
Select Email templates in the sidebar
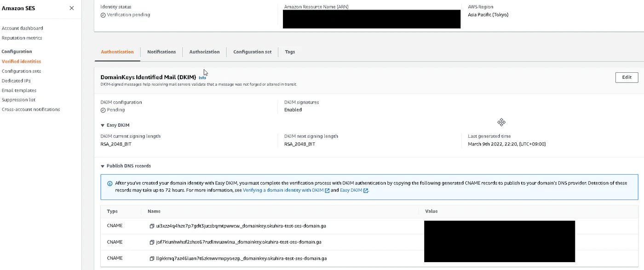coord(19,91)
